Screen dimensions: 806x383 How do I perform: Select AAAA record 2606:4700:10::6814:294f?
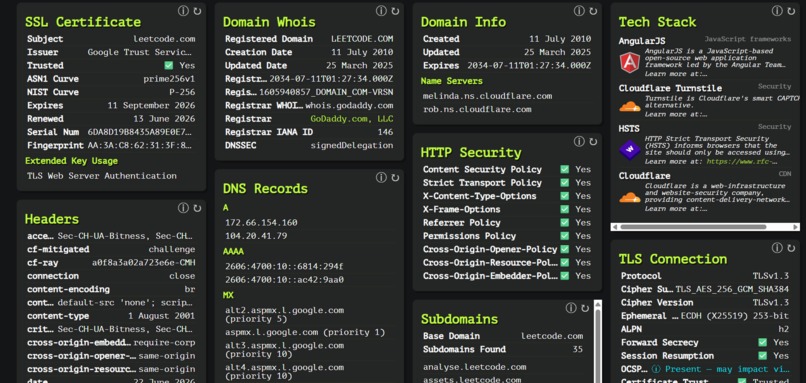[284, 266]
